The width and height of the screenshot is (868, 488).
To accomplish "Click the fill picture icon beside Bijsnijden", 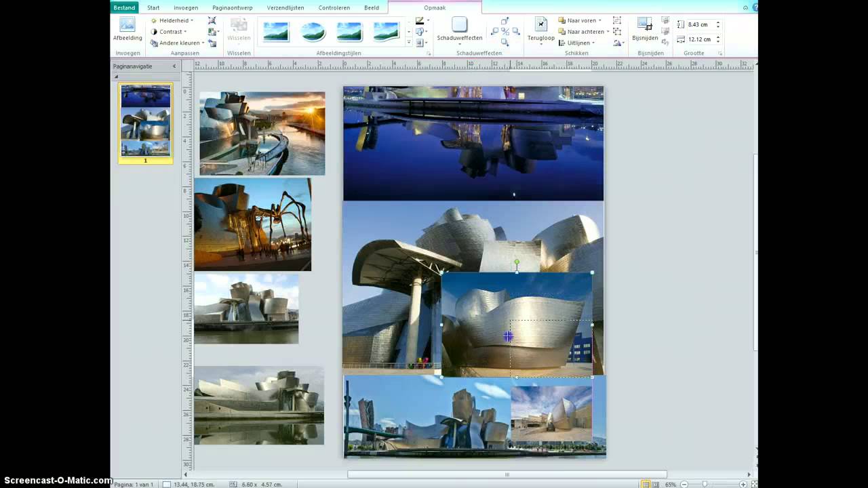I will click(665, 32).
